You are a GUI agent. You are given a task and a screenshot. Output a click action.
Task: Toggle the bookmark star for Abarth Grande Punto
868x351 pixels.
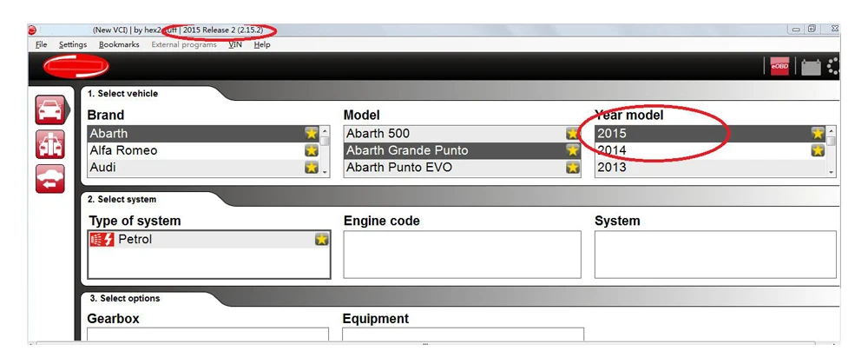(x=572, y=150)
